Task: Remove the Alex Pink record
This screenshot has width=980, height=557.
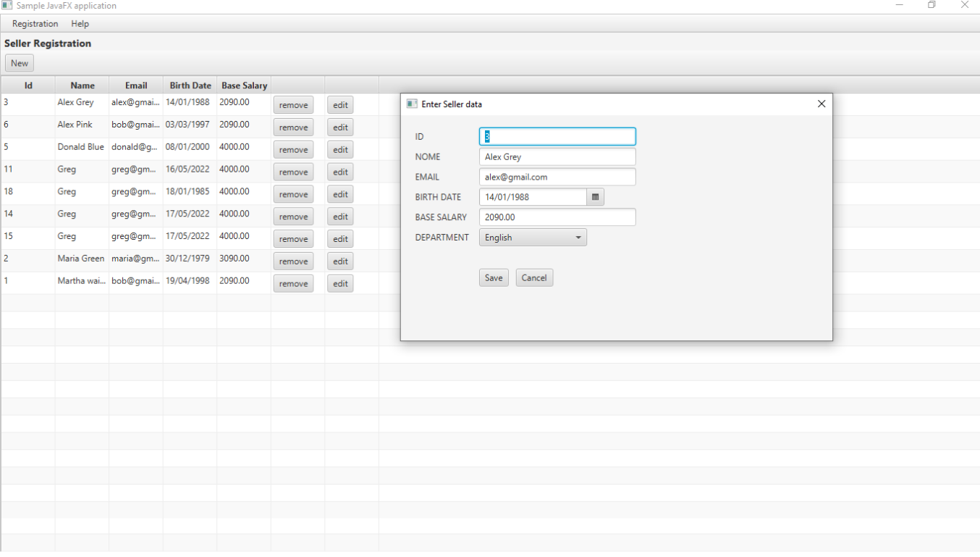Action: click(x=293, y=127)
